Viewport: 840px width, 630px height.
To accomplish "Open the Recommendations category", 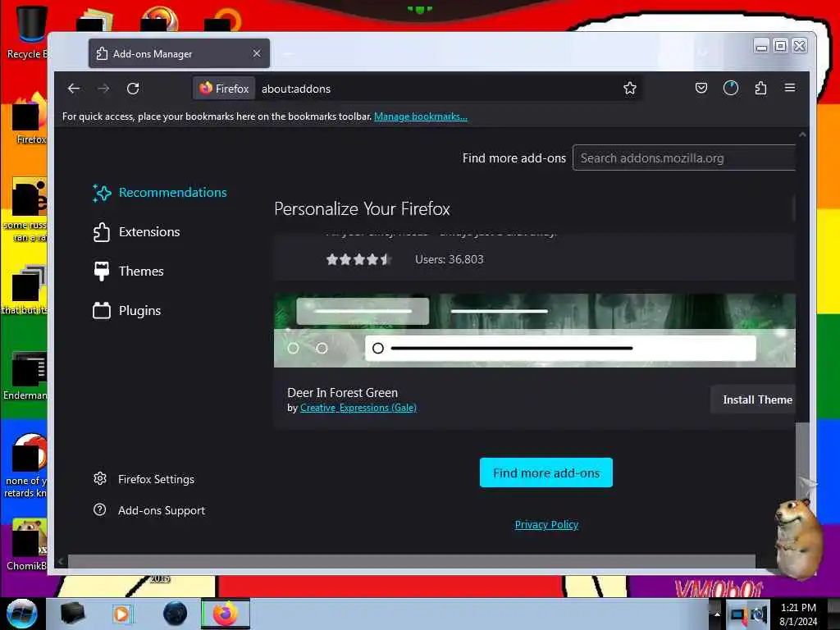I will click(x=160, y=192).
